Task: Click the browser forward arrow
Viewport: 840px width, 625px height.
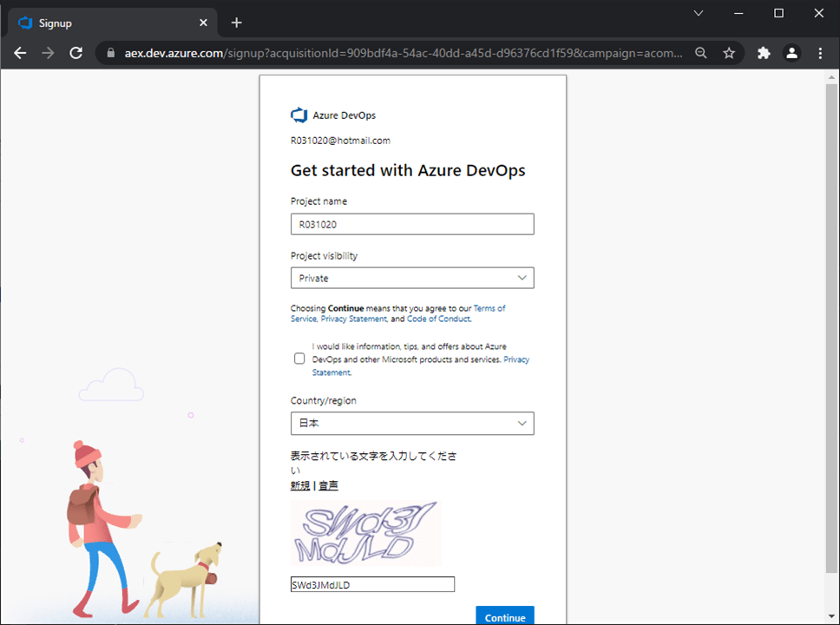Action: (x=49, y=53)
